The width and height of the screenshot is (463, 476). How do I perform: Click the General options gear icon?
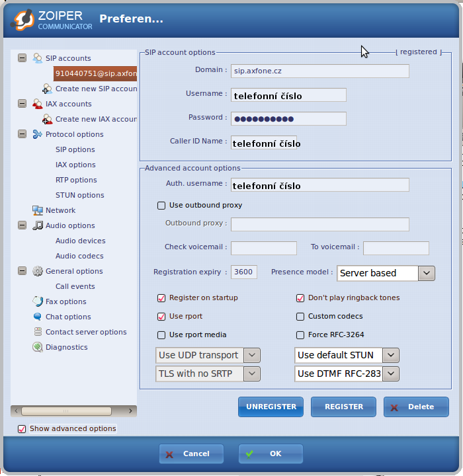[37, 271]
